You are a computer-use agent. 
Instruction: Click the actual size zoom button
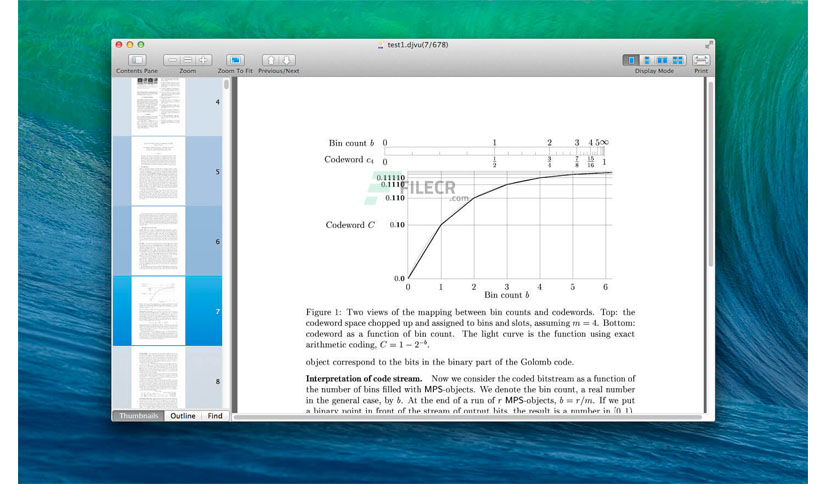188,60
